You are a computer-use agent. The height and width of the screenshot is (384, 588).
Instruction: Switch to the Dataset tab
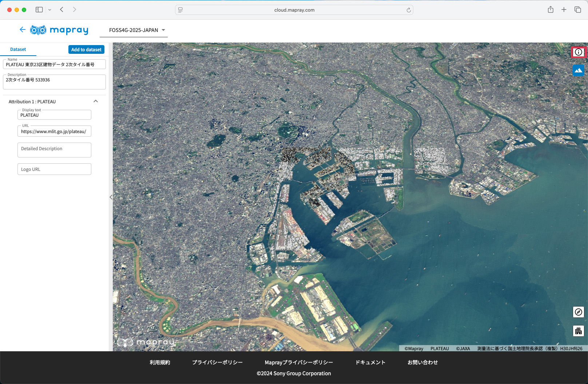coord(18,49)
